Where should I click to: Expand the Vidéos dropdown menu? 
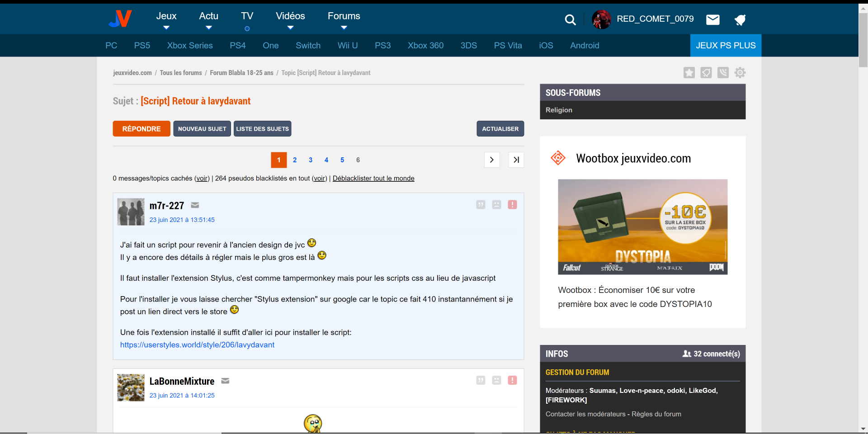pyautogui.click(x=290, y=21)
